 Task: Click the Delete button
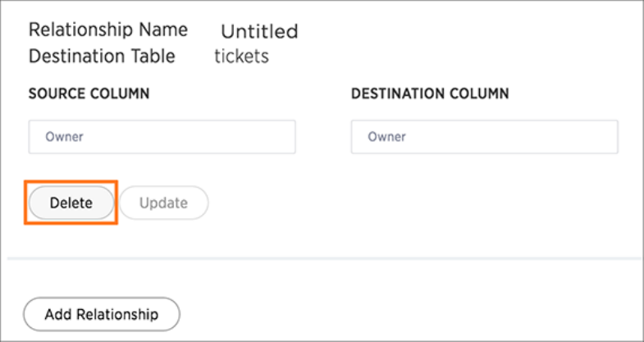[x=71, y=203]
